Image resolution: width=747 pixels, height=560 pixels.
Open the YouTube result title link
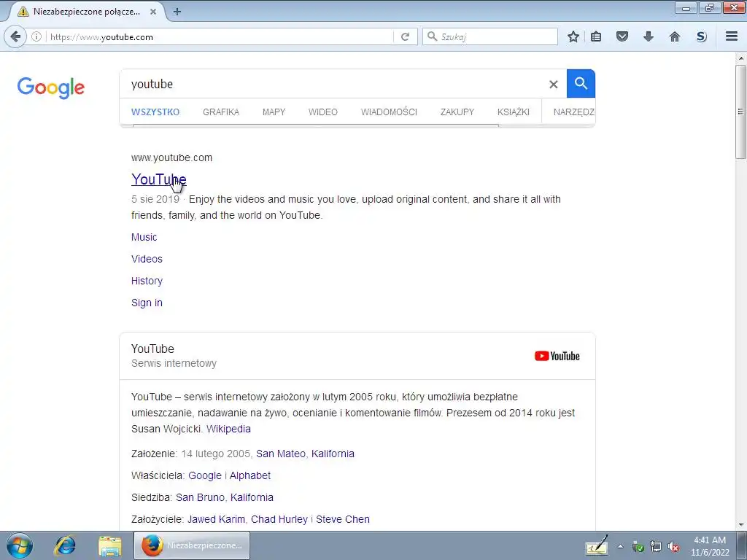point(158,179)
